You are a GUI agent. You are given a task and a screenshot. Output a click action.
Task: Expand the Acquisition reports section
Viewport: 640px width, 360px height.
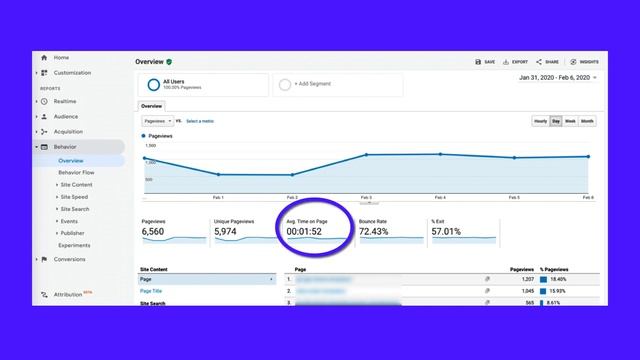tap(36, 132)
